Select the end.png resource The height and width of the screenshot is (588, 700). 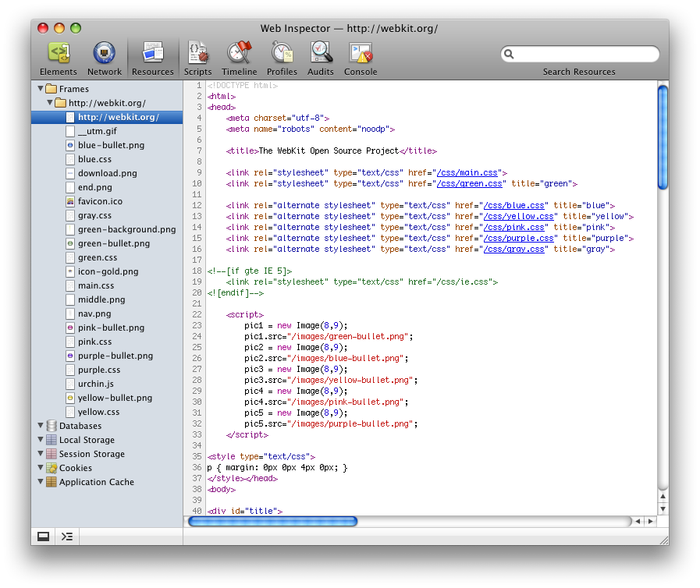(107, 187)
